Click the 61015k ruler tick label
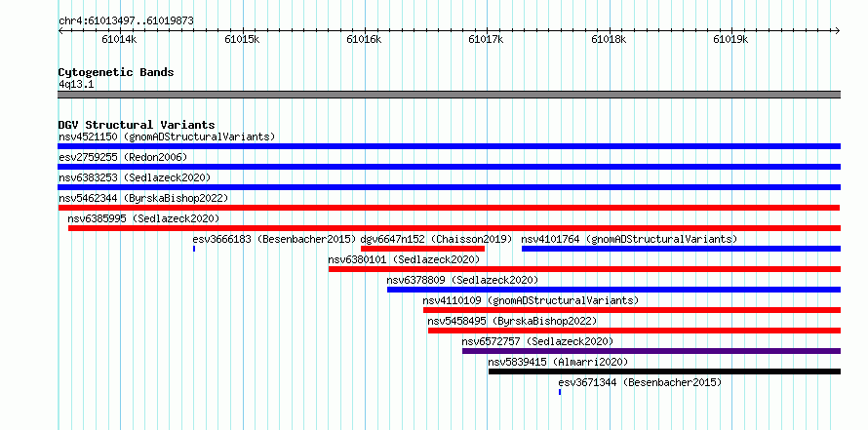The width and height of the screenshot is (868, 430). [242, 39]
